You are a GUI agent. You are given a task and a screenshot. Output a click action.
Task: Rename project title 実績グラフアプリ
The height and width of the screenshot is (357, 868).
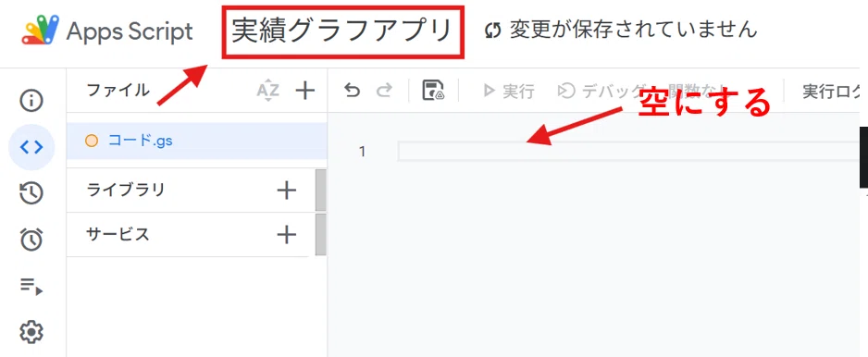click(342, 31)
